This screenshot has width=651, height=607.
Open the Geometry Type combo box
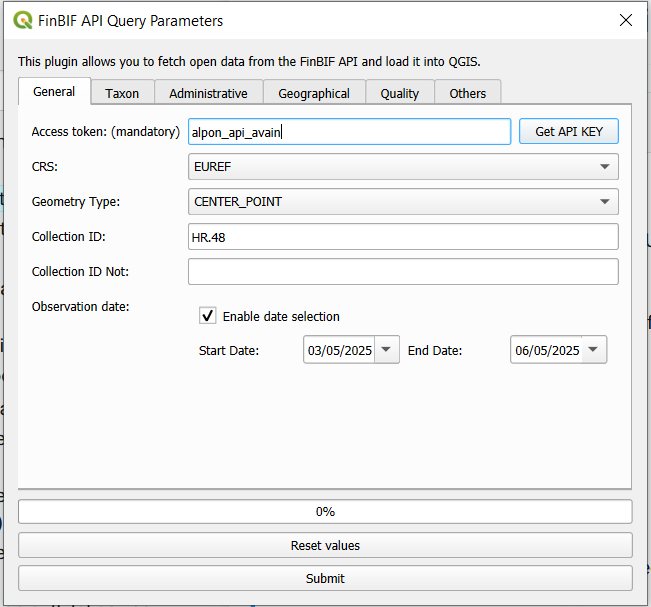coord(403,201)
